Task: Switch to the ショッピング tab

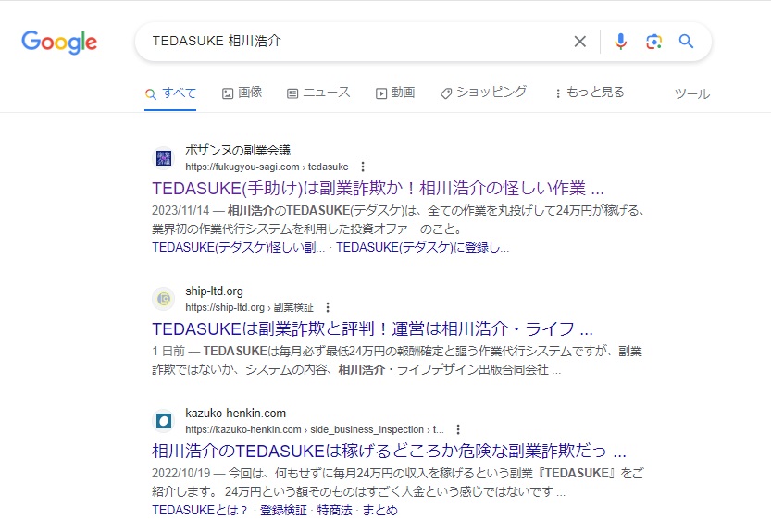Action: (483, 93)
